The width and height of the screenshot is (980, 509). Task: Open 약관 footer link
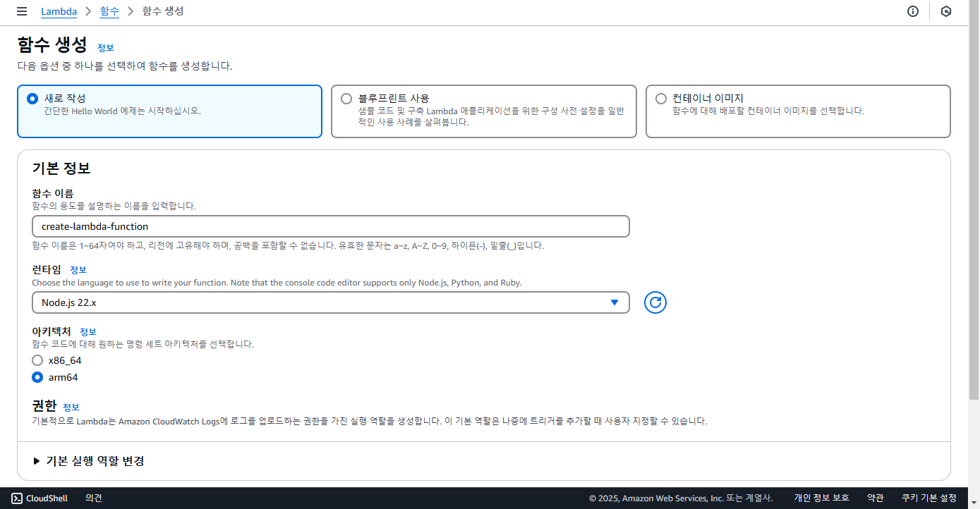pos(876,498)
